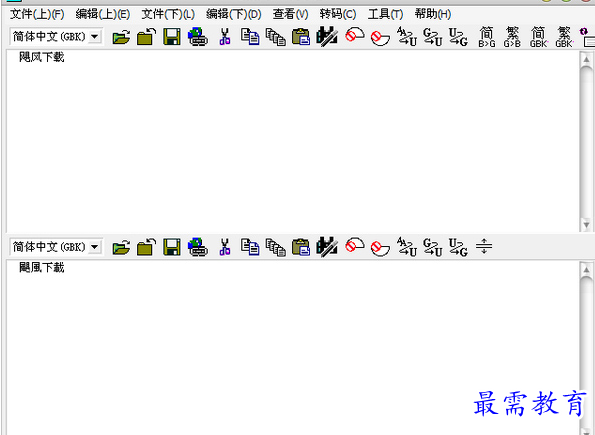Click the first red eraser icon in lower toolbar
The height and width of the screenshot is (435, 595).
(x=354, y=246)
